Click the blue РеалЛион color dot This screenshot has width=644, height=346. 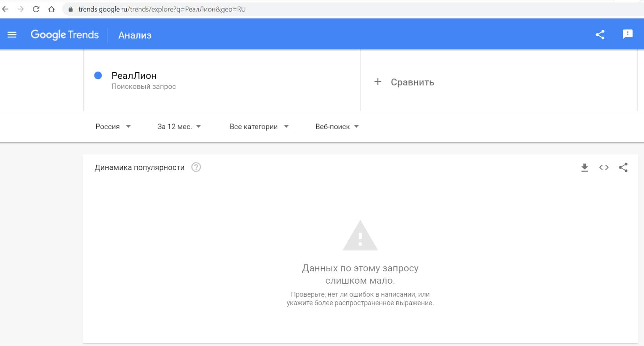pos(98,75)
